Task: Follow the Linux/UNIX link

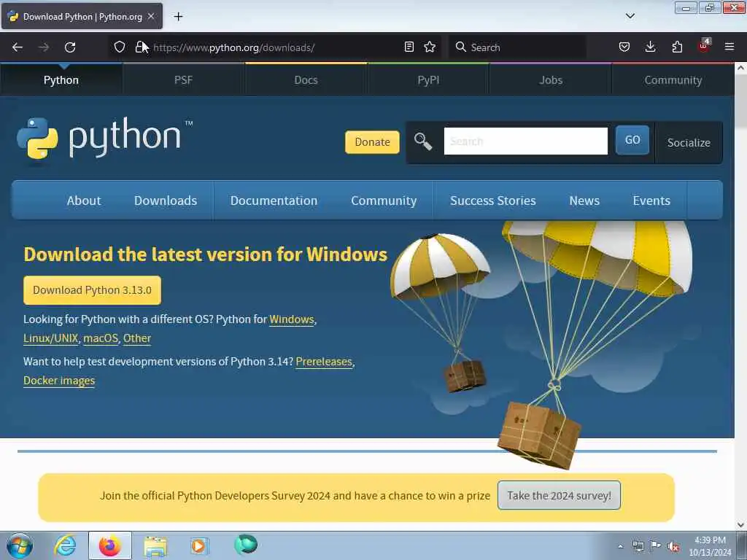Action: [x=50, y=338]
